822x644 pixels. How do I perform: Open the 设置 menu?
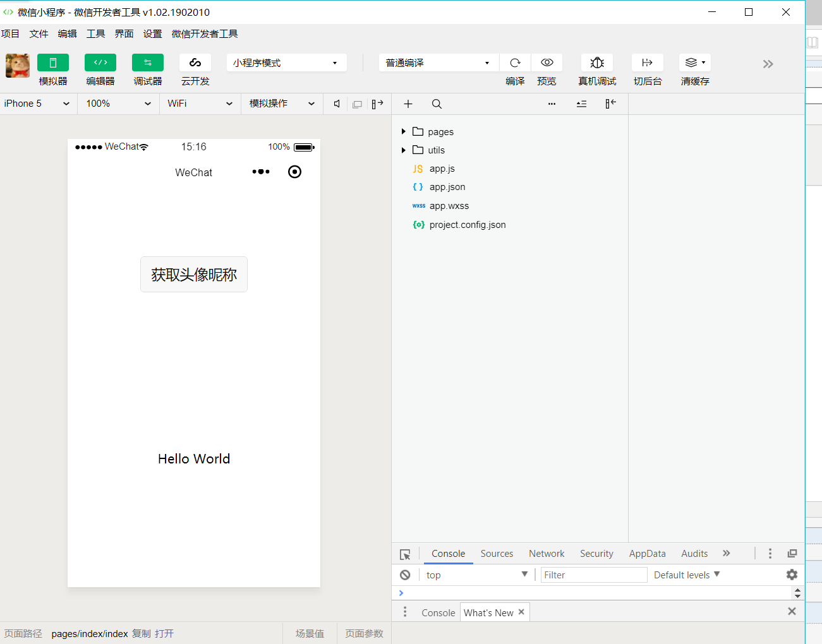[x=152, y=34]
